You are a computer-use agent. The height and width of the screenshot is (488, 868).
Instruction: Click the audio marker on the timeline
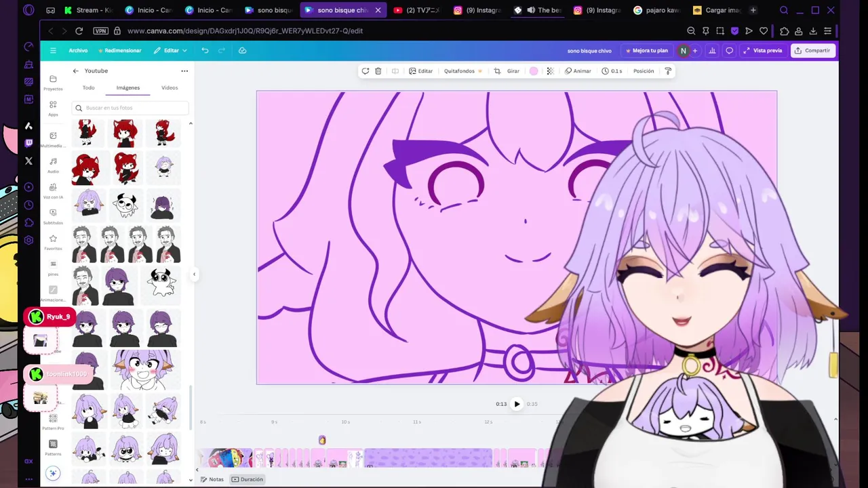(322, 441)
